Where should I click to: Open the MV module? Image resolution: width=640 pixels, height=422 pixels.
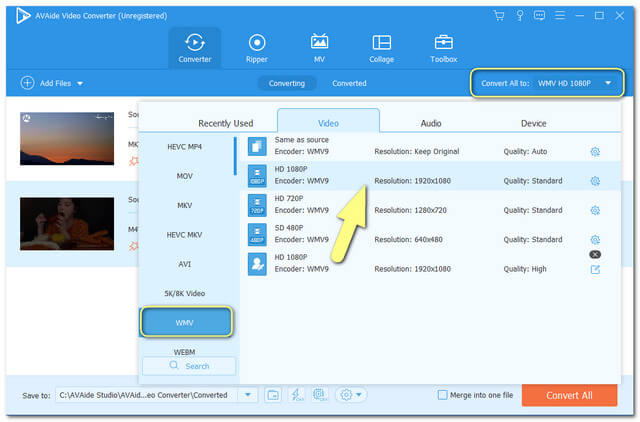coord(319,48)
